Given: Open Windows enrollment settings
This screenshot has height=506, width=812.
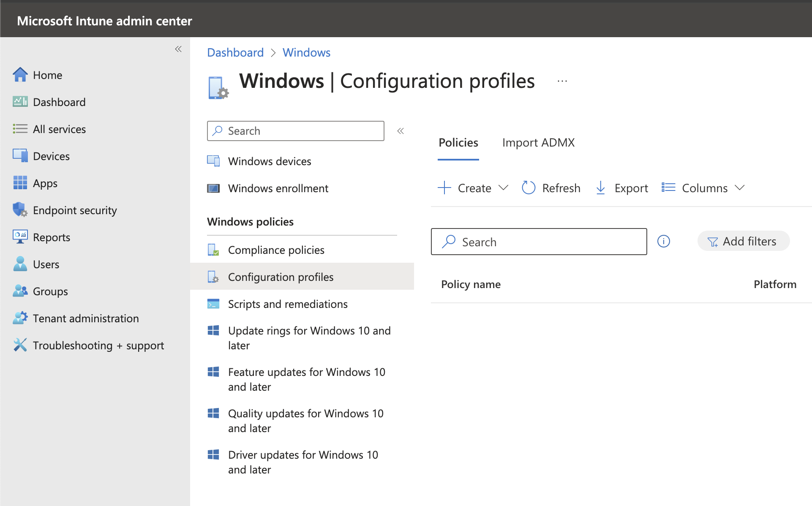Looking at the screenshot, I should [278, 188].
